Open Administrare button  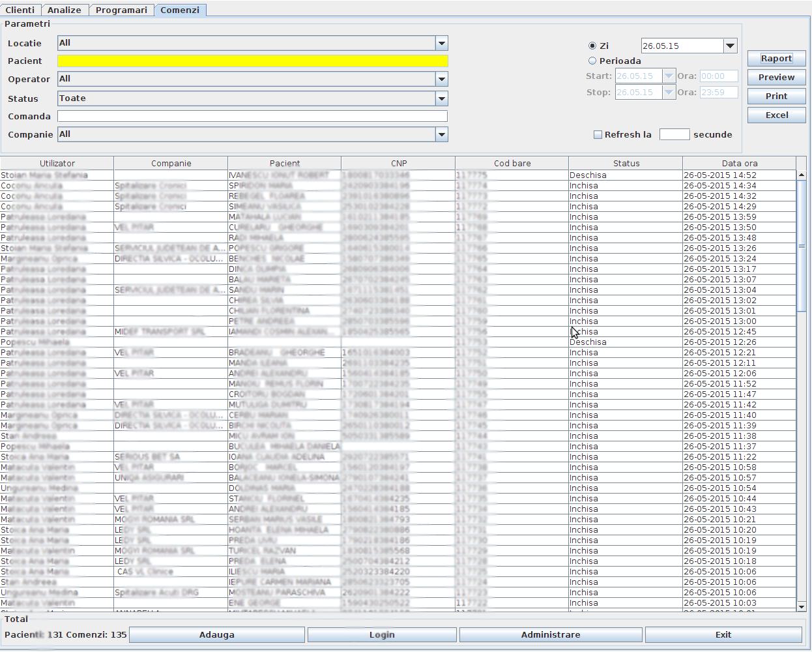tap(551, 634)
